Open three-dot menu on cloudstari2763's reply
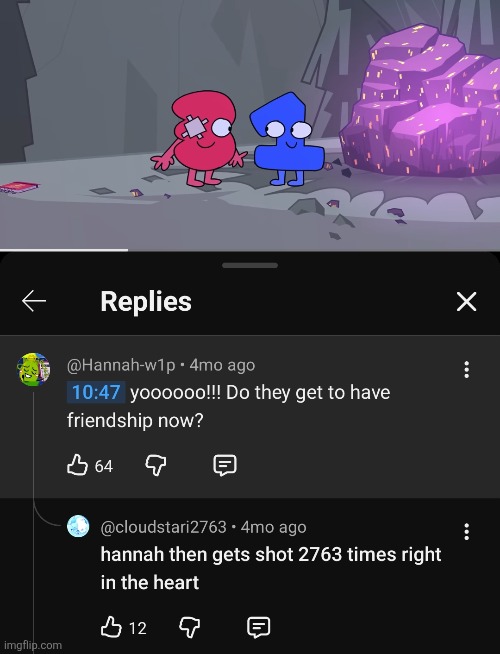 [466, 532]
